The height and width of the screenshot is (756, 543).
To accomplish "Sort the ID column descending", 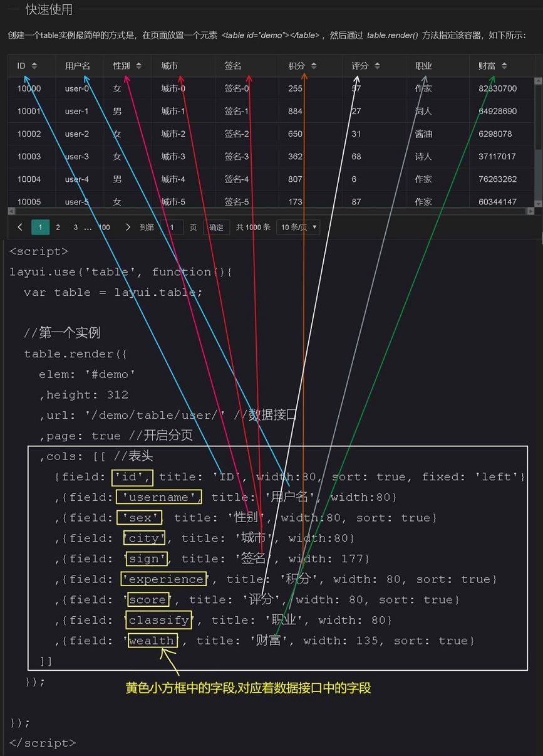I will (36, 68).
